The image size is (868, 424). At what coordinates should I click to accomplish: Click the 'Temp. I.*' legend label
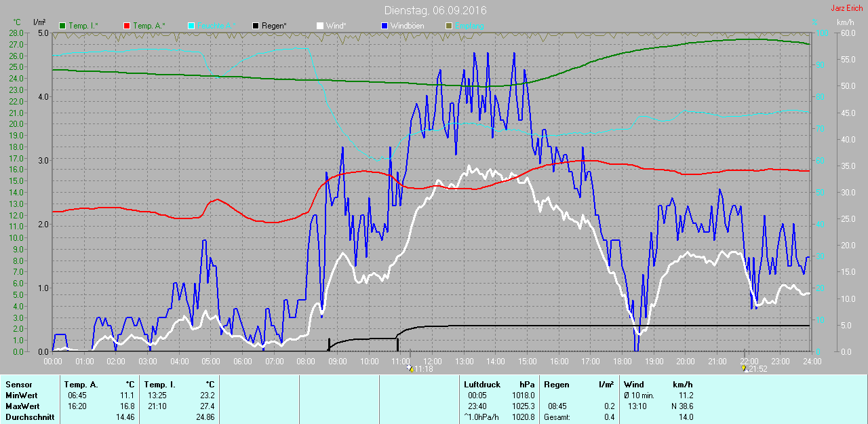coord(83,26)
